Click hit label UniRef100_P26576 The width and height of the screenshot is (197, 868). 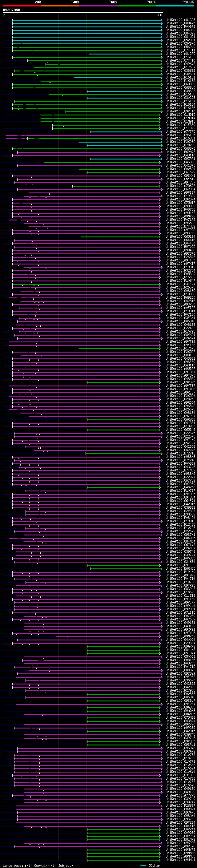tap(180, 257)
